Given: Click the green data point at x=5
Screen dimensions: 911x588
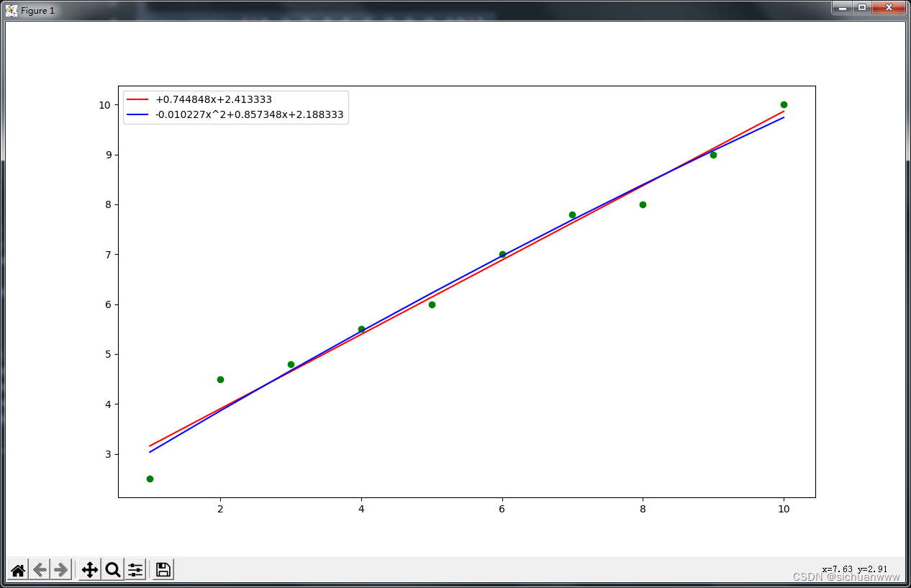Looking at the screenshot, I should click(x=432, y=304).
